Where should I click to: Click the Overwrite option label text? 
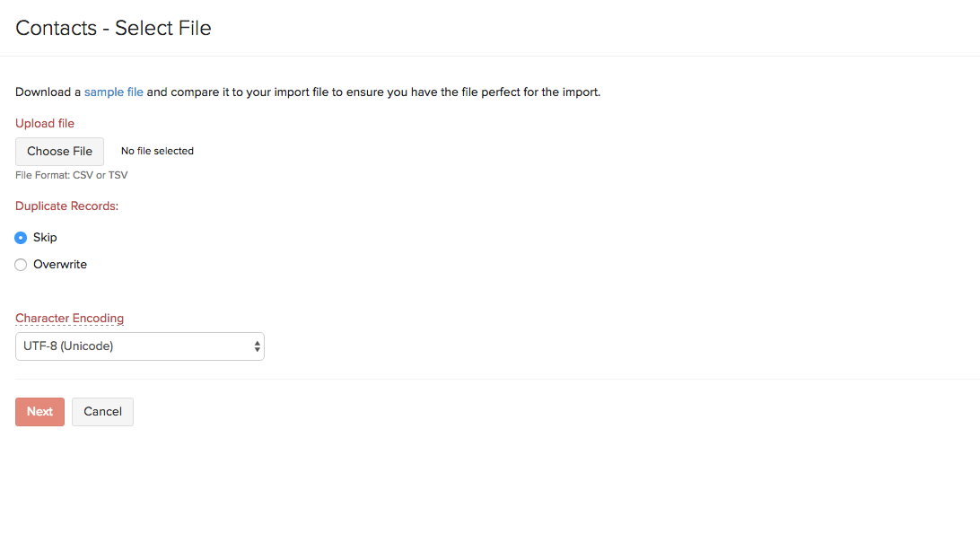point(60,265)
